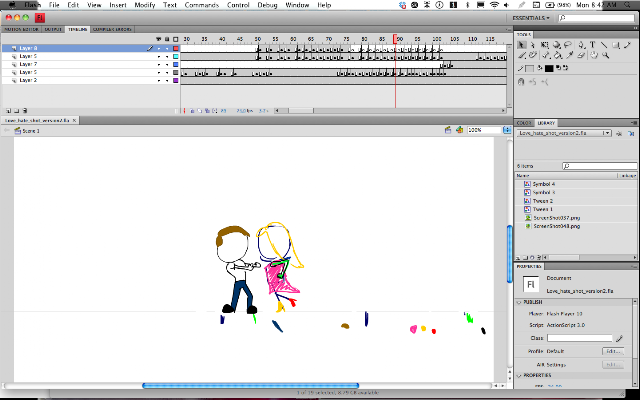The width and height of the screenshot is (640, 400).
Task: Select the Line tool
Action: tap(604, 45)
